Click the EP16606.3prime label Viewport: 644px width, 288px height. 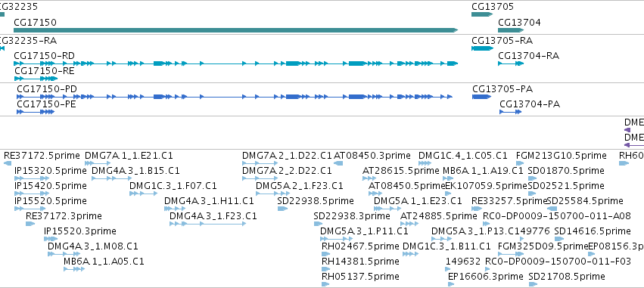[x=486, y=277]
